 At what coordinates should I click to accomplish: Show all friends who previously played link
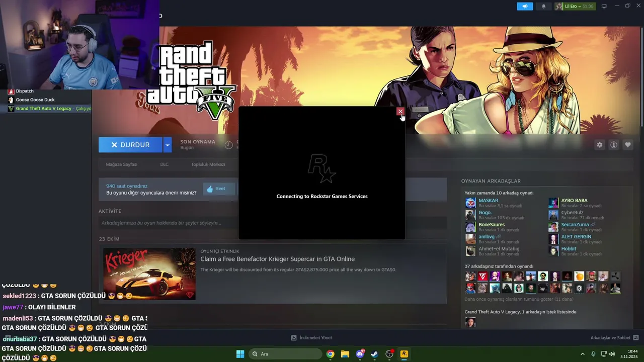(519, 299)
